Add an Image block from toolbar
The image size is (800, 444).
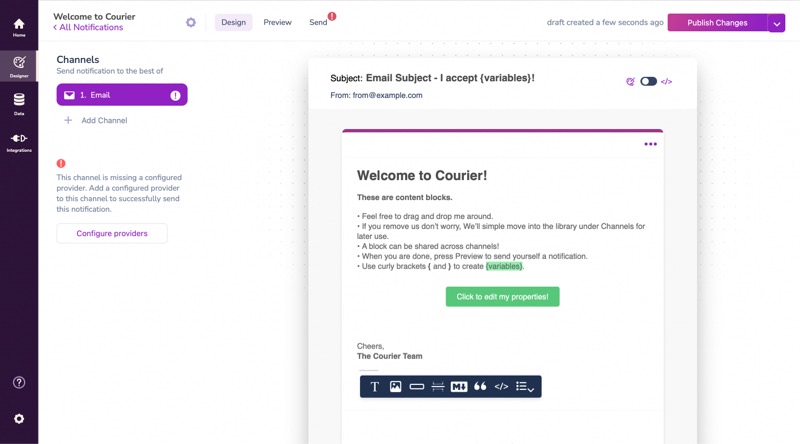pyautogui.click(x=395, y=387)
